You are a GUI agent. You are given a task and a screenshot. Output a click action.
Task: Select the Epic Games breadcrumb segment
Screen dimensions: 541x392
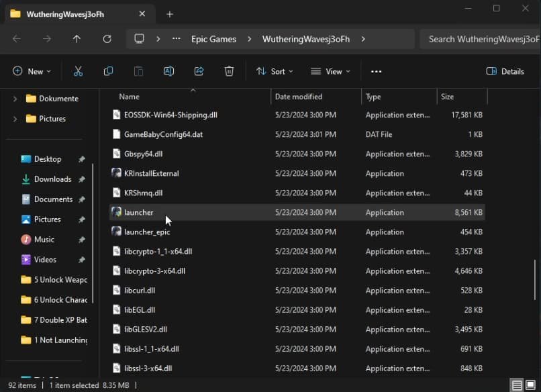(x=213, y=39)
